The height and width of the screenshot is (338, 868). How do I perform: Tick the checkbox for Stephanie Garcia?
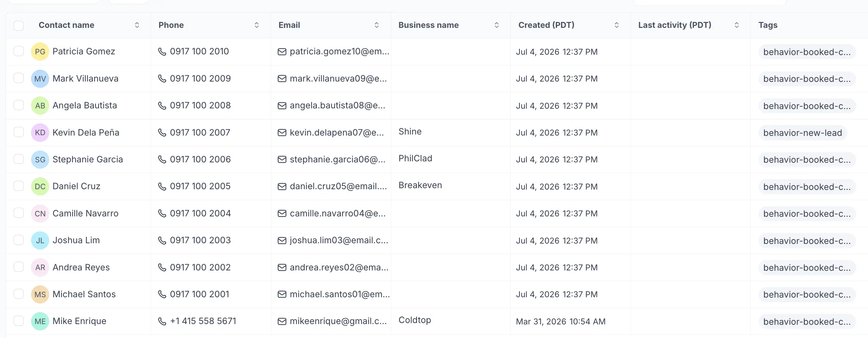coord(18,159)
